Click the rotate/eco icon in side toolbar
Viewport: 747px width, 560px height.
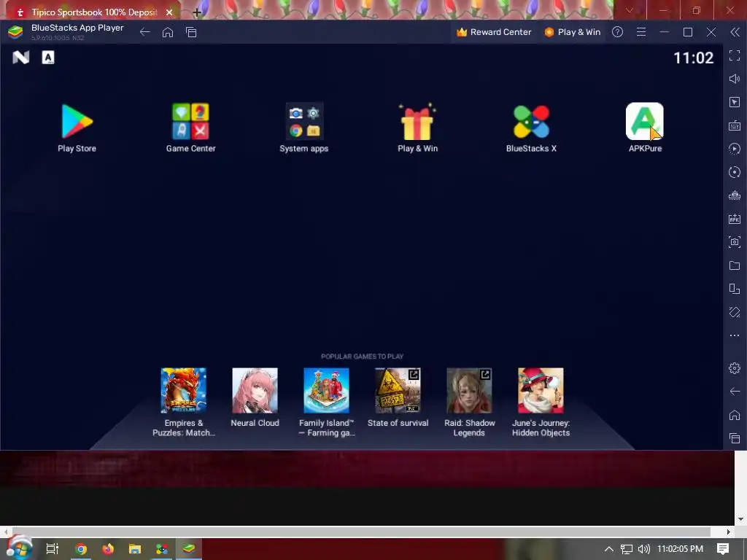click(735, 312)
